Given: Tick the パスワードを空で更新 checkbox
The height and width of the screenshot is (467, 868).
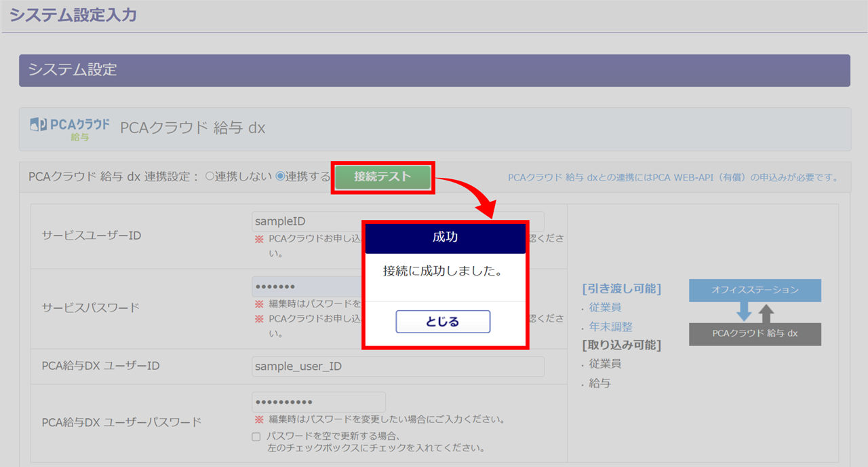Looking at the screenshot, I should 256,436.
